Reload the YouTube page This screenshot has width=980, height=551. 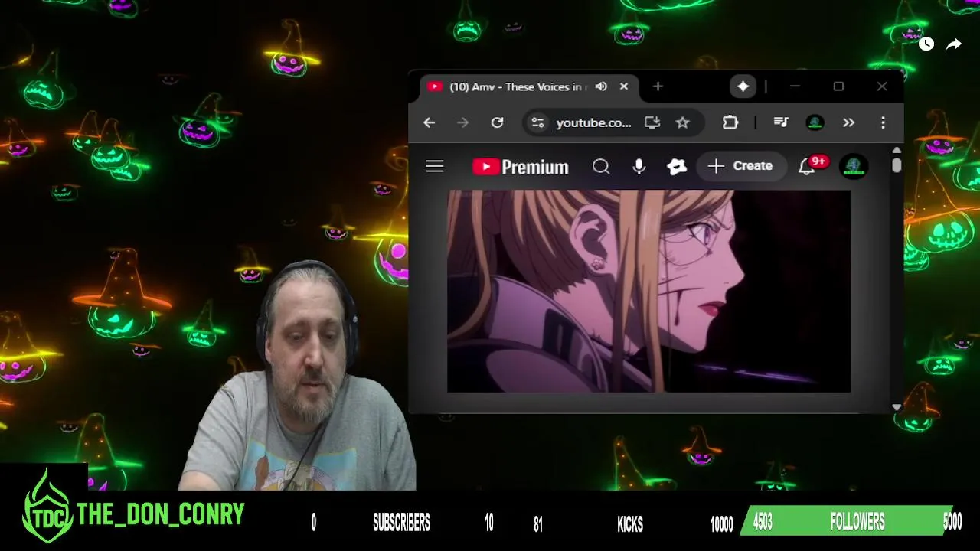click(x=497, y=122)
